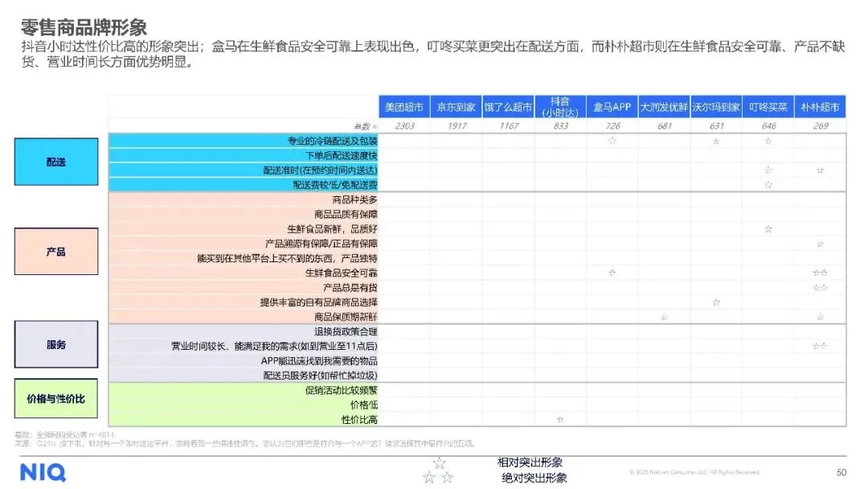
Task: Click the 美团超市 column header
Action: click(404, 107)
